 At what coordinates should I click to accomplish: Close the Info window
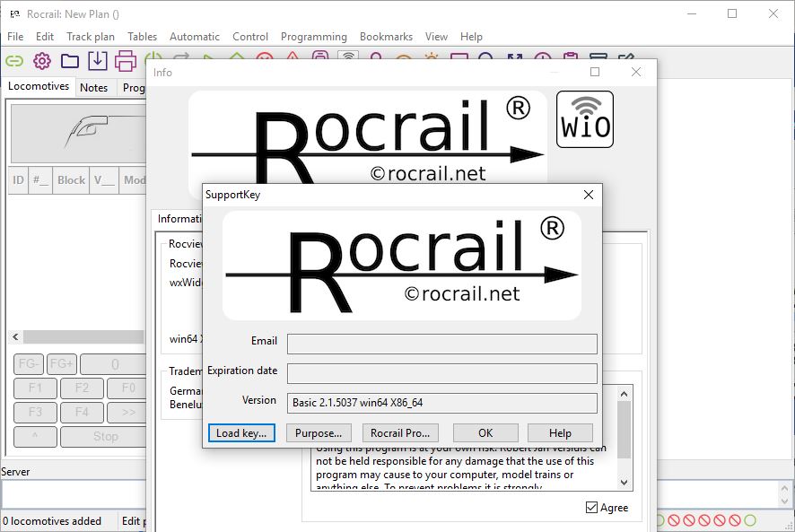[x=636, y=72]
